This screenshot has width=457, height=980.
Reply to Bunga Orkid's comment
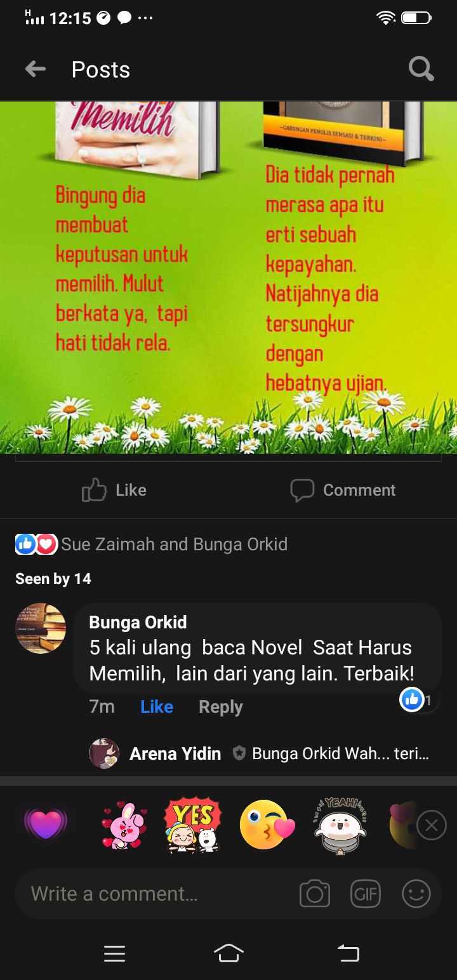[x=221, y=706]
